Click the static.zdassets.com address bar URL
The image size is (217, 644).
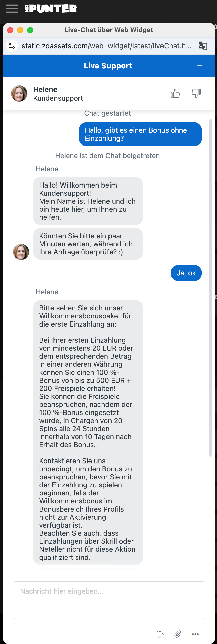(106, 46)
